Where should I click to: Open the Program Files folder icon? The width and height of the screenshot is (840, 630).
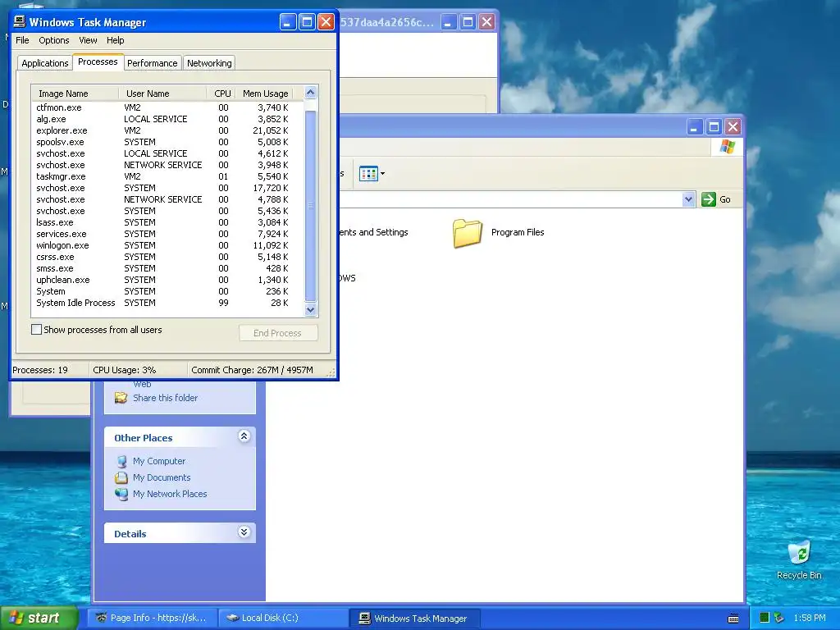467,233
